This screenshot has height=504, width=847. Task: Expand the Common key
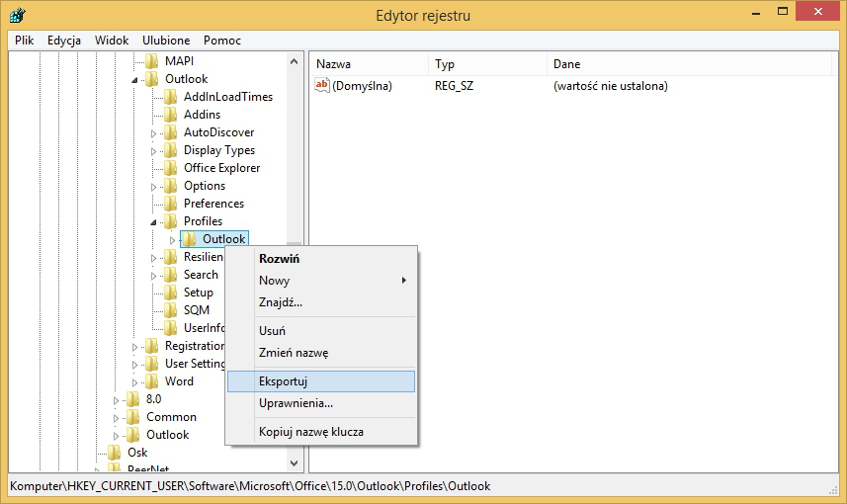[x=116, y=418]
